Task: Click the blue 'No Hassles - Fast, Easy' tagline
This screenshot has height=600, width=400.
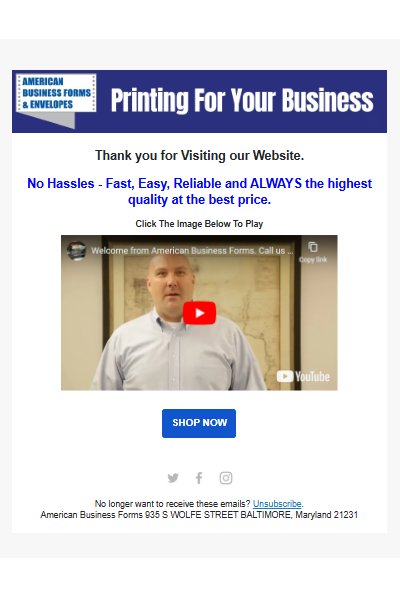Action: point(199,191)
